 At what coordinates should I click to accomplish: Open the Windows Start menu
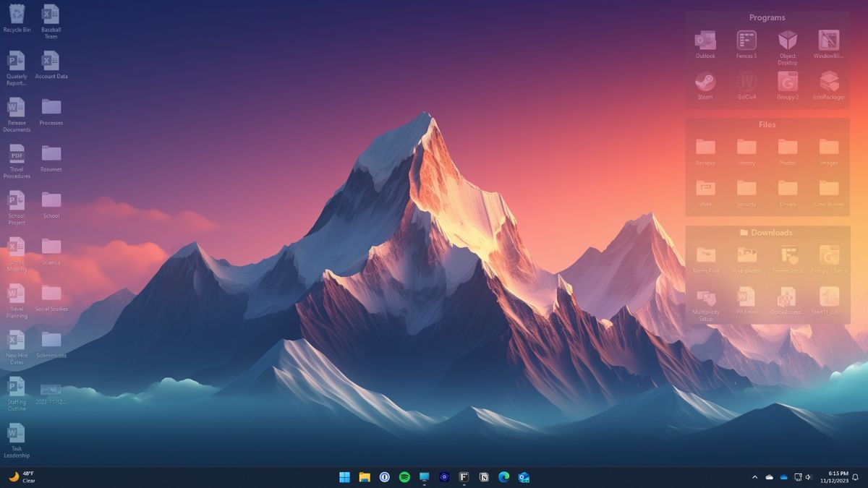pyautogui.click(x=345, y=476)
